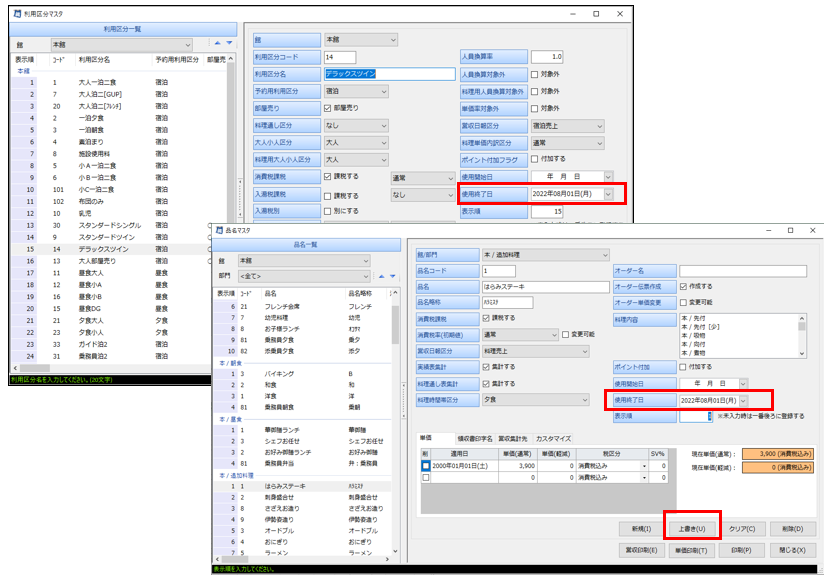Tick the 削 checkbox in first 単価 row
Screen dimensions: 830x587
point(426,466)
